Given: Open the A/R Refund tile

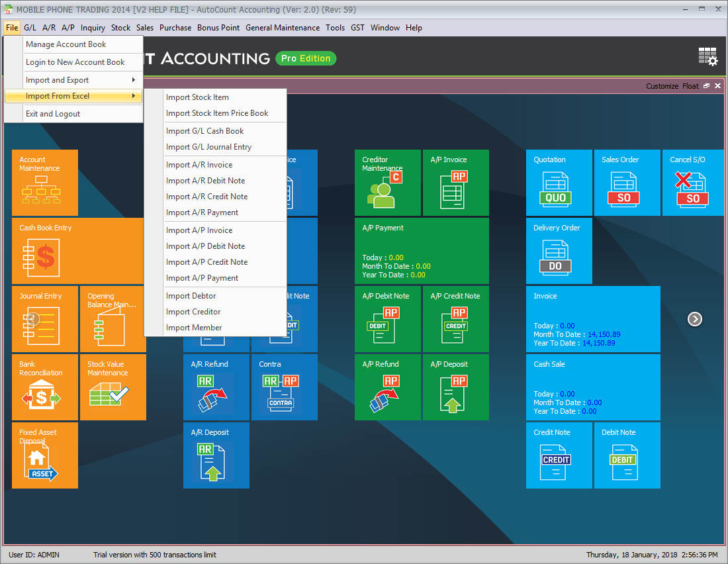Looking at the screenshot, I should click(x=216, y=387).
